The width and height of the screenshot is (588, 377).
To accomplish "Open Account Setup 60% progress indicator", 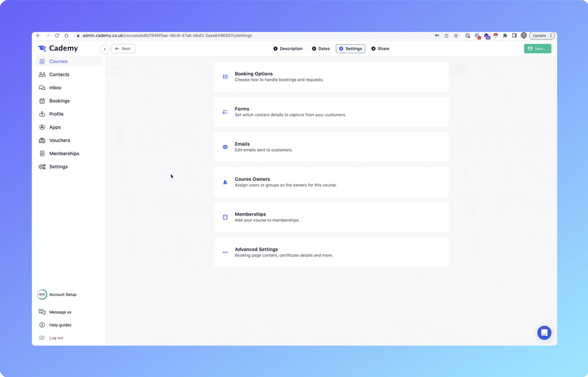I will click(x=42, y=295).
